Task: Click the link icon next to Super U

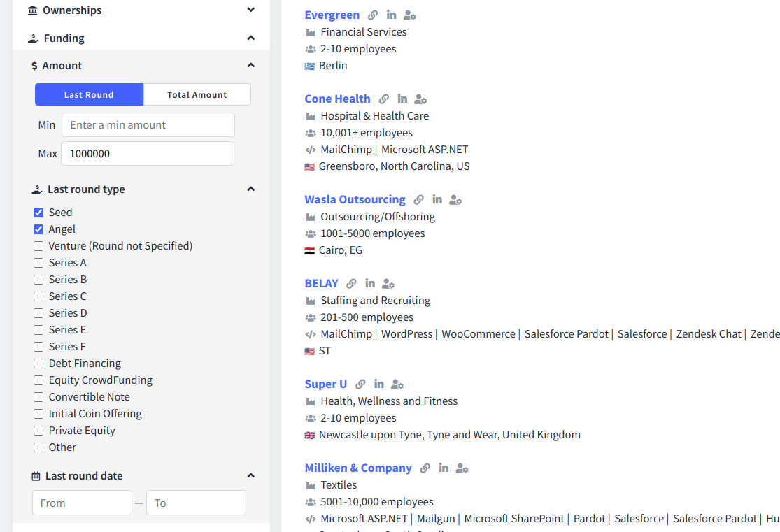Action: 360,384
